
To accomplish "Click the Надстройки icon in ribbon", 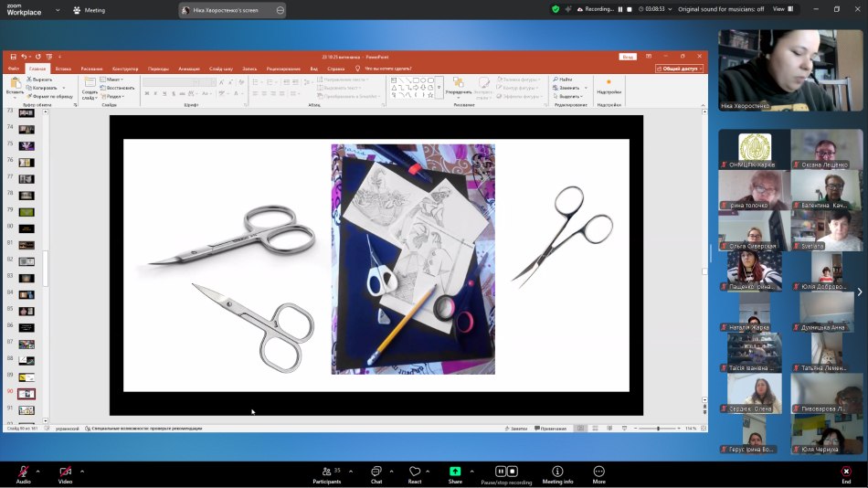I will pyautogui.click(x=609, y=87).
